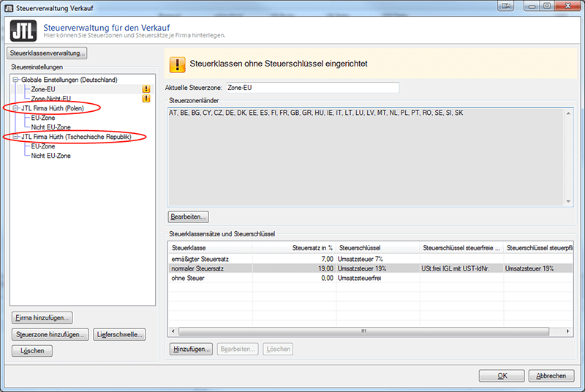Click the disabled Löschen button below the table

(x=278, y=349)
